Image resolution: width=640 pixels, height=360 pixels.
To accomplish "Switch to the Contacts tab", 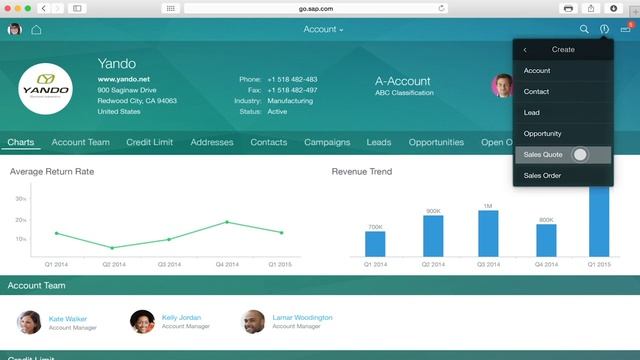I will pyautogui.click(x=269, y=142).
